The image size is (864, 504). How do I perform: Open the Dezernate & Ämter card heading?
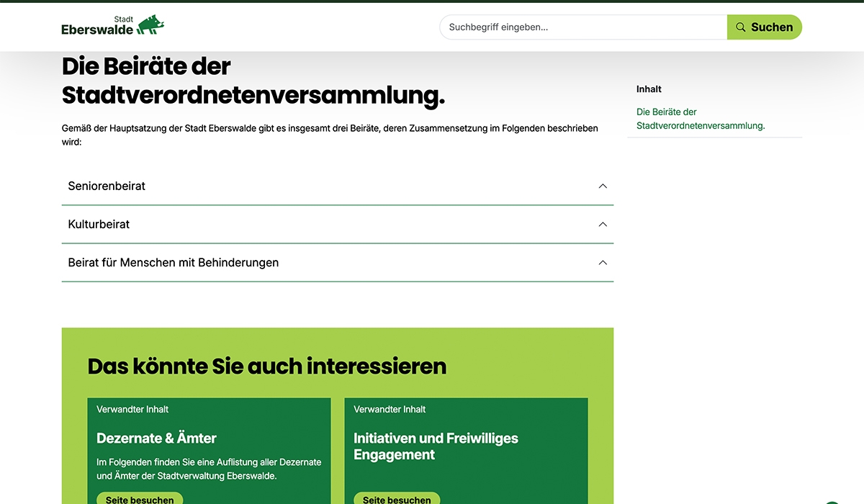point(156,438)
